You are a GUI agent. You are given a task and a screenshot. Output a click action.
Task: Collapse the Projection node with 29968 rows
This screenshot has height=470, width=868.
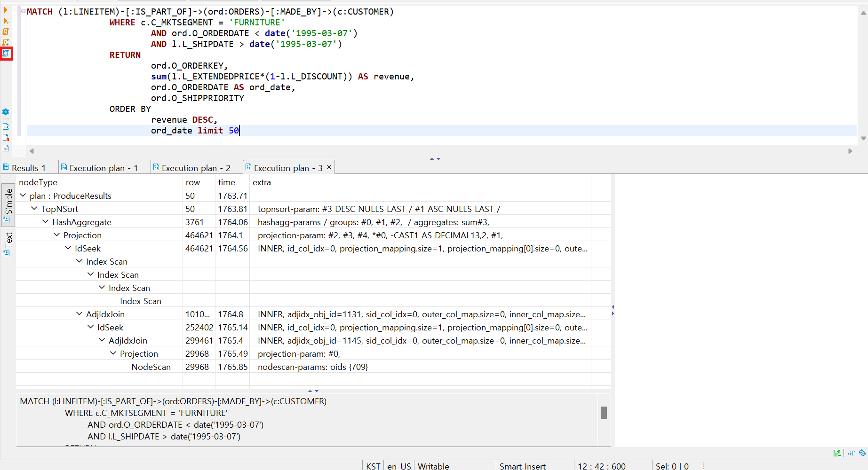(x=113, y=353)
